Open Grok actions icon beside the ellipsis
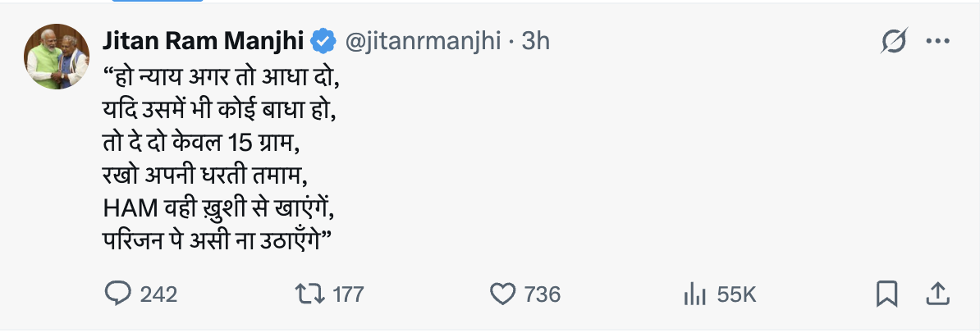 895,40
